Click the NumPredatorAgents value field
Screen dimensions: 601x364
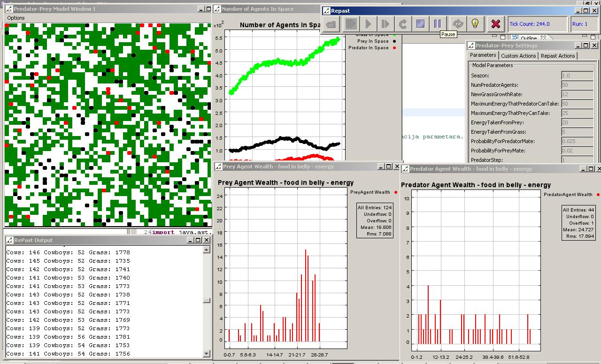pos(577,85)
